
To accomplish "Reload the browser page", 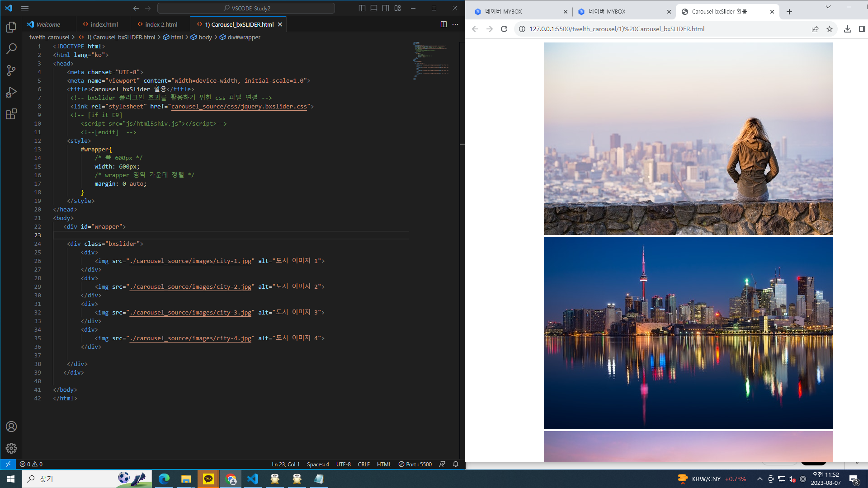I will pyautogui.click(x=504, y=29).
